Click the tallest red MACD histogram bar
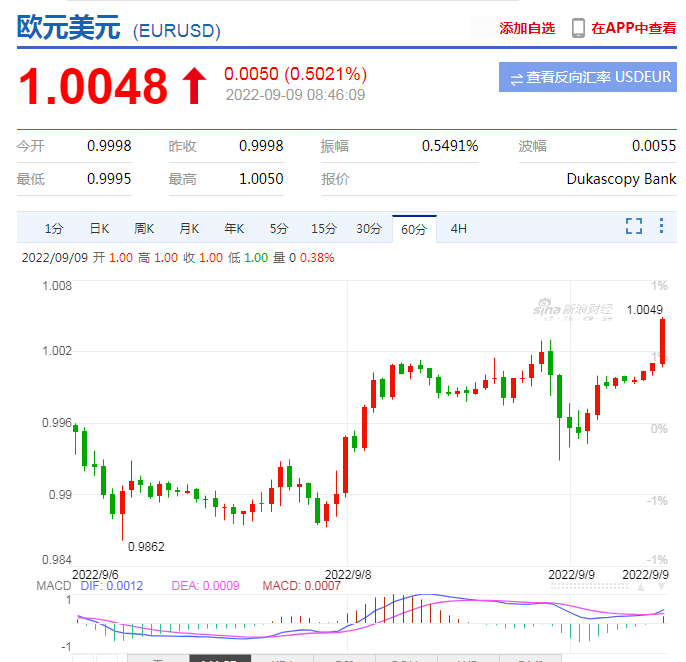 pyautogui.click(x=393, y=609)
